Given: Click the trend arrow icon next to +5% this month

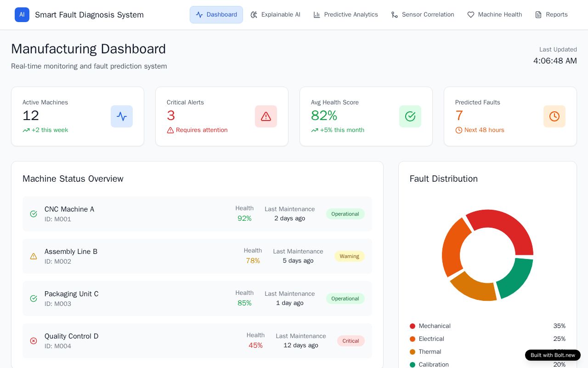Looking at the screenshot, I should [x=315, y=130].
